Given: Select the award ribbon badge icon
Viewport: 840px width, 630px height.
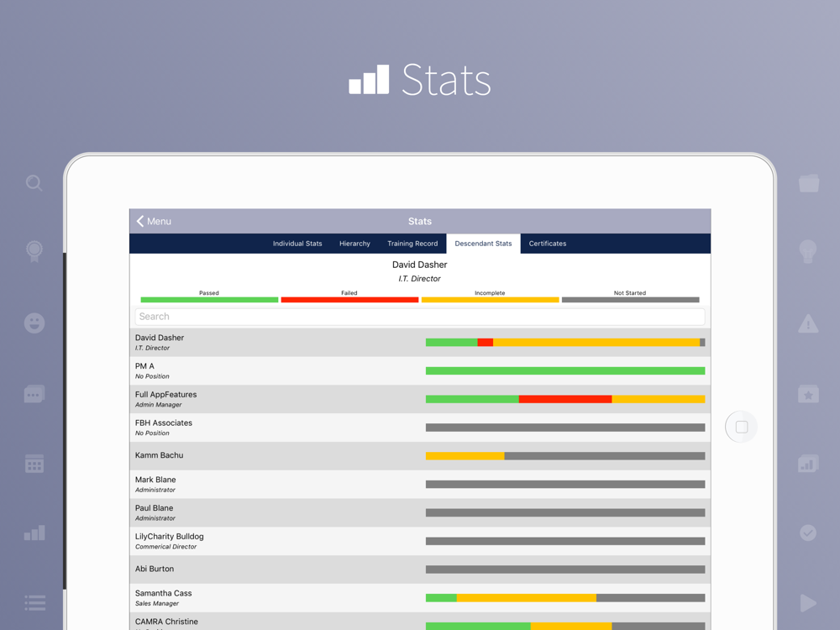Looking at the screenshot, I should 34,251.
